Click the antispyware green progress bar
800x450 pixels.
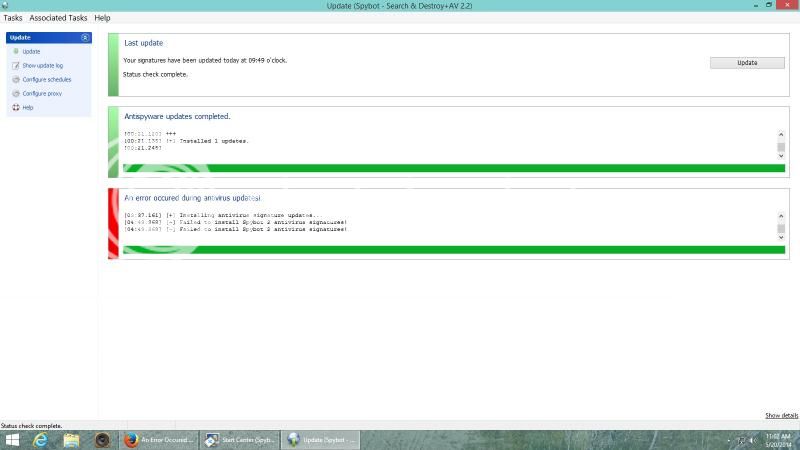pos(453,168)
